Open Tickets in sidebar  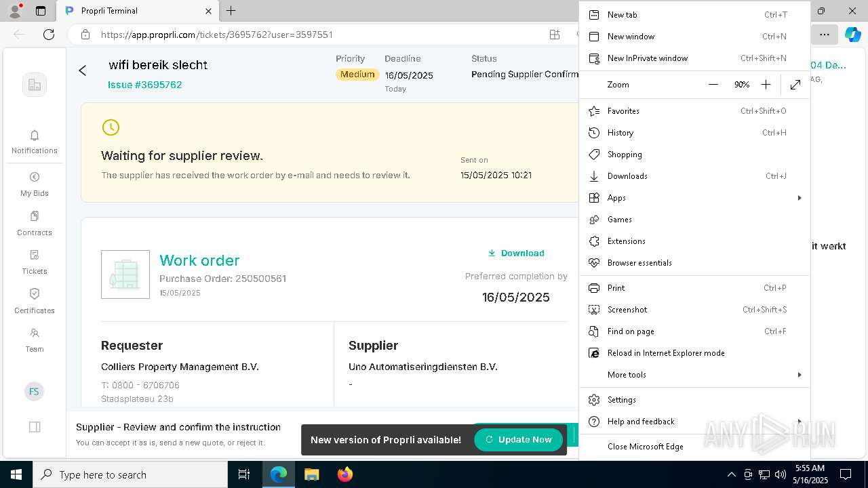(x=35, y=262)
